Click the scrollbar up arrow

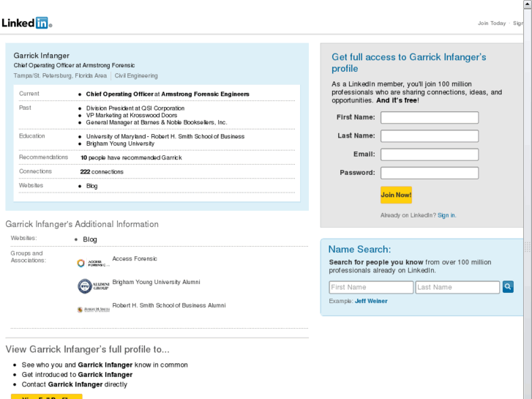528,4
